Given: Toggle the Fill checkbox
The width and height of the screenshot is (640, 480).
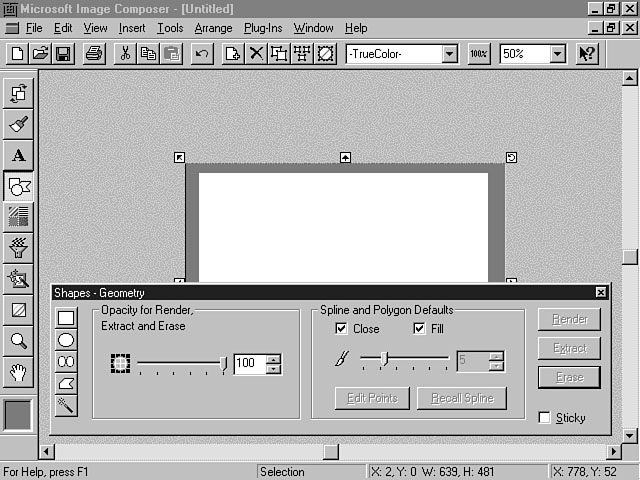Looking at the screenshot, I should point(419,328).
